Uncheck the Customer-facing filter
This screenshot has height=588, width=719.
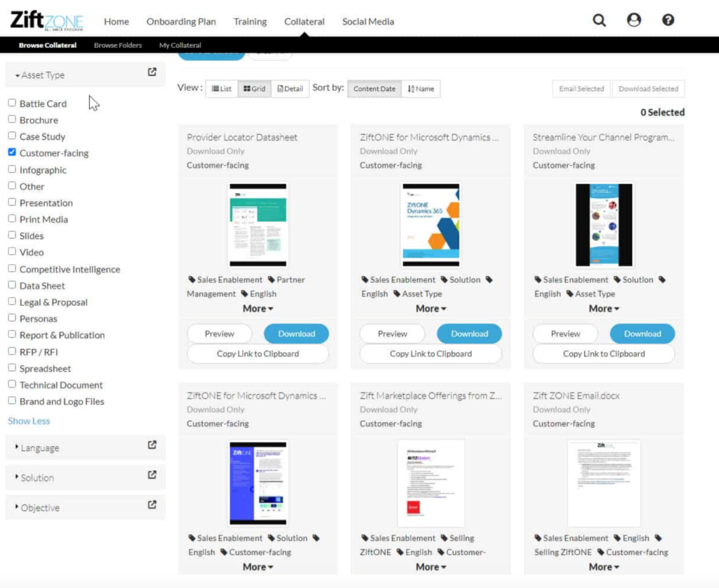(x=12, y=152)
